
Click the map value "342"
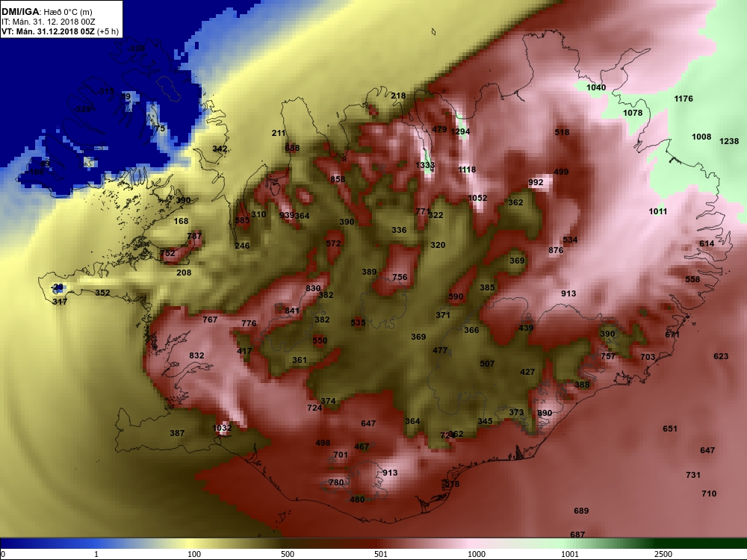220,149
